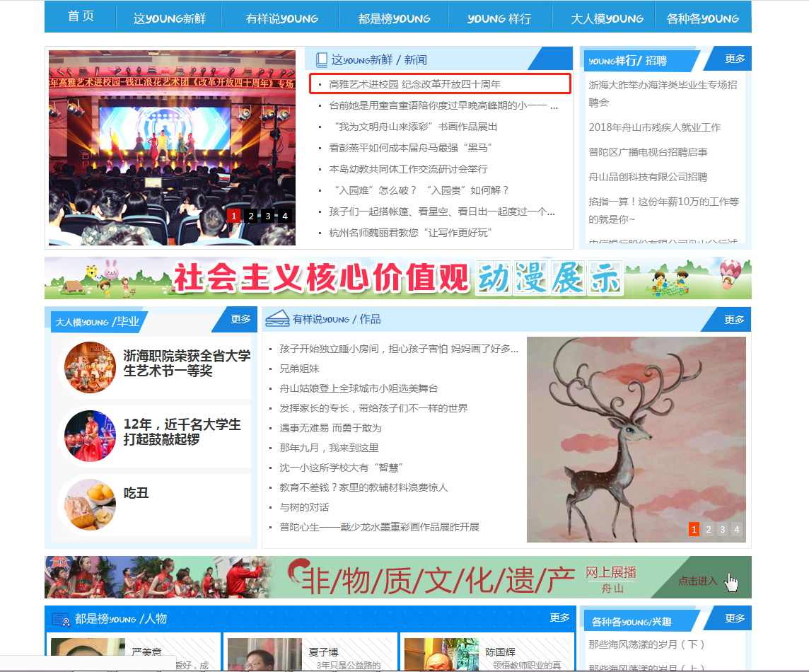This screenshot has width=809, height=672.
Task: Open 2018年舟山市残疾人就业工作 job listing
Action: (654, 127)
